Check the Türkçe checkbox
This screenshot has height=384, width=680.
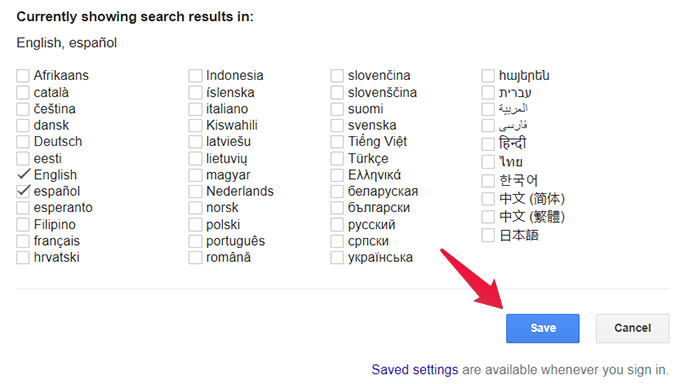tap(337, 158)
